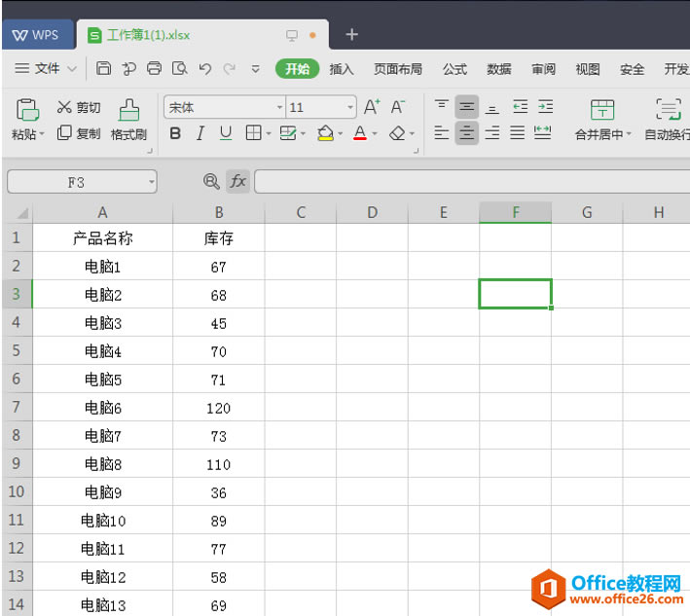Click the plus New Tab button
The width and height of the screenshot is (690, 616).
[351, 34]
